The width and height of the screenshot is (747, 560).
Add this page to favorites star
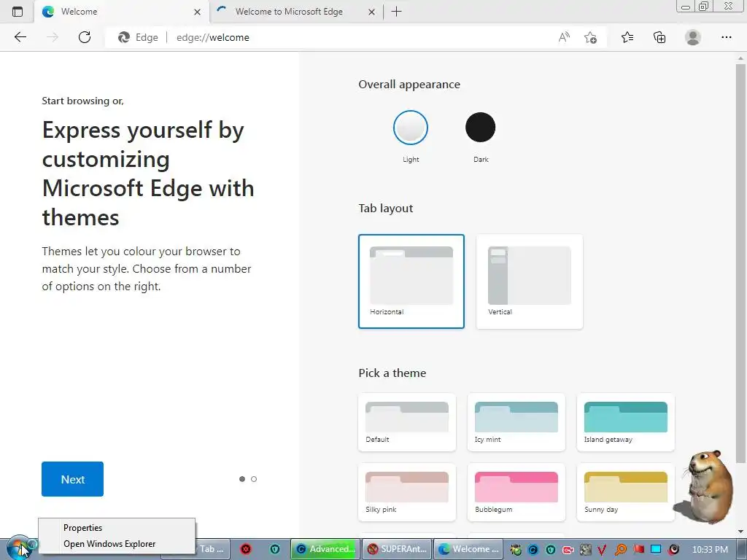coord(590,37)
